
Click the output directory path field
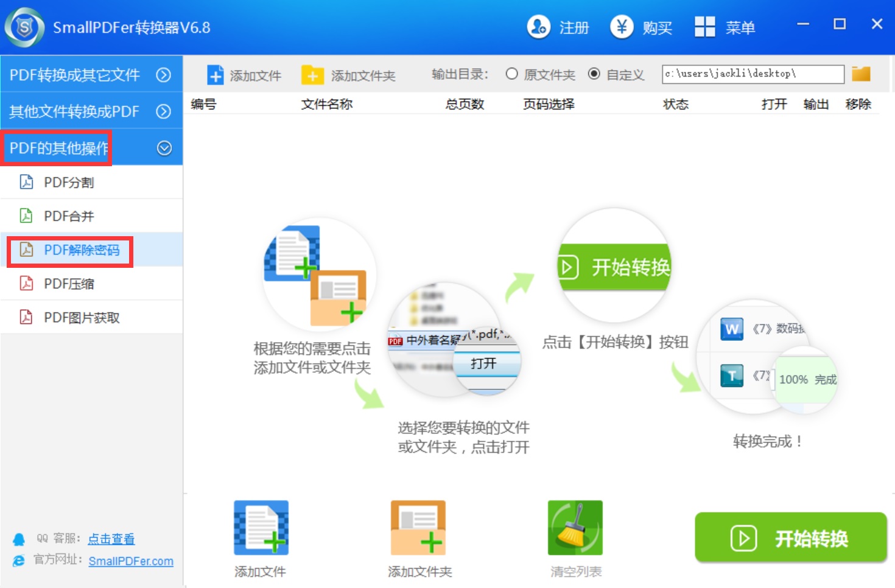click(x=753, y=74)
